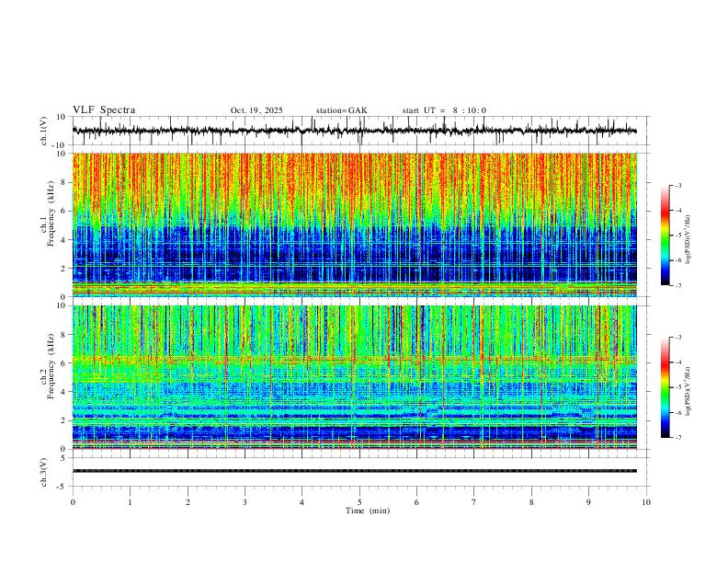Click the ch.1 color scale bar
Viewport: 728px width, 563px height.
pos(665,236)
